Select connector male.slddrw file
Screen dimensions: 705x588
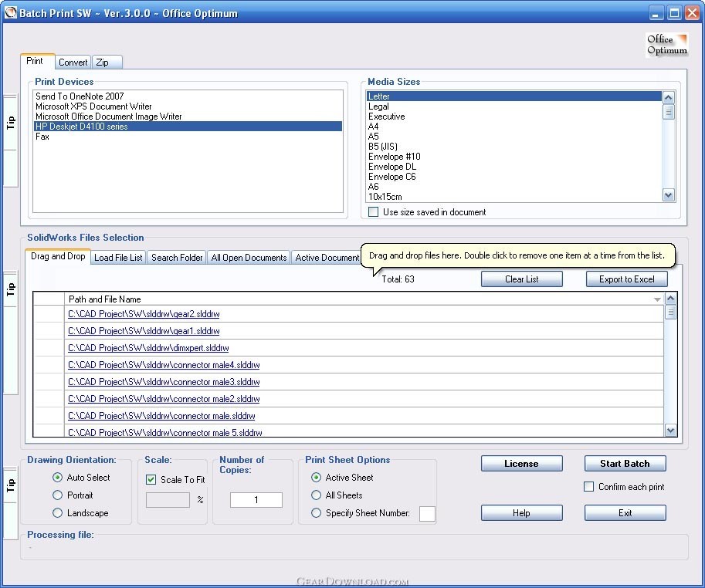tap(161, 416)
